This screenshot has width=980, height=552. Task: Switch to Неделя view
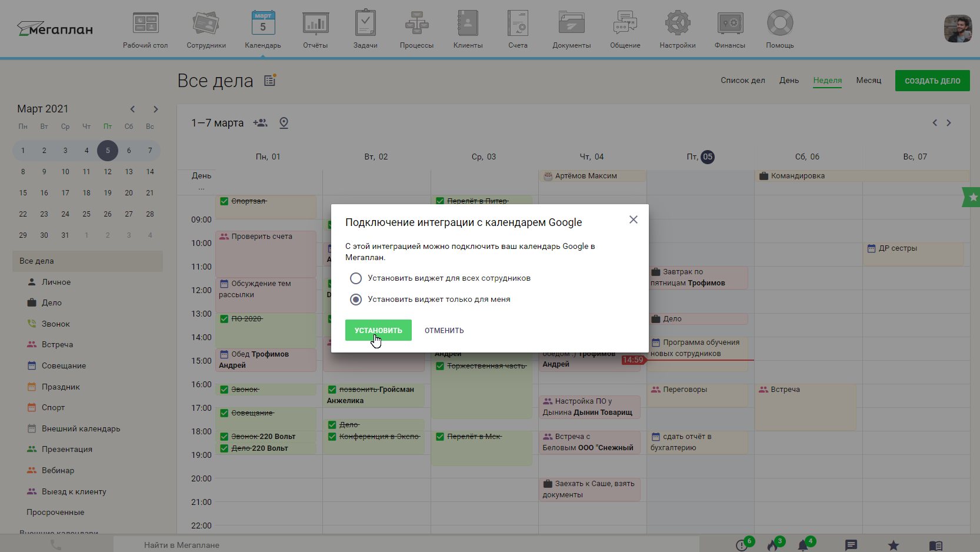click(828, 81)
